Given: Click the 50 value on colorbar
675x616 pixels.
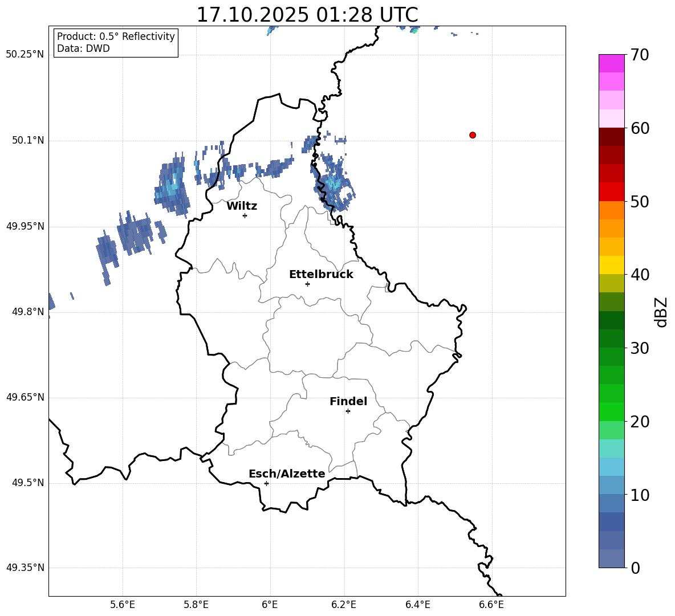Looking at the screenshot, I should coord(640,202).
